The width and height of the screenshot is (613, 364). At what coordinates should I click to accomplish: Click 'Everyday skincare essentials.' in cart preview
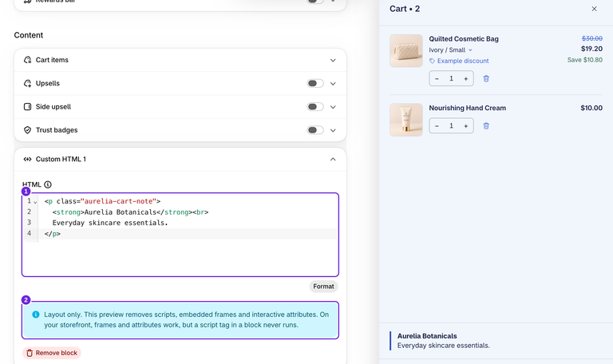coord(443,346)
